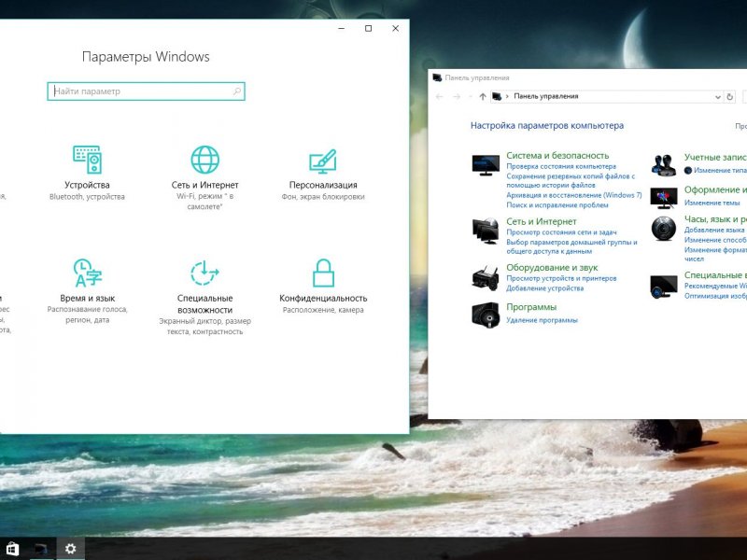Click the Панель управления address breadcrumb
747x560 pixels.
tap(546, 96)
